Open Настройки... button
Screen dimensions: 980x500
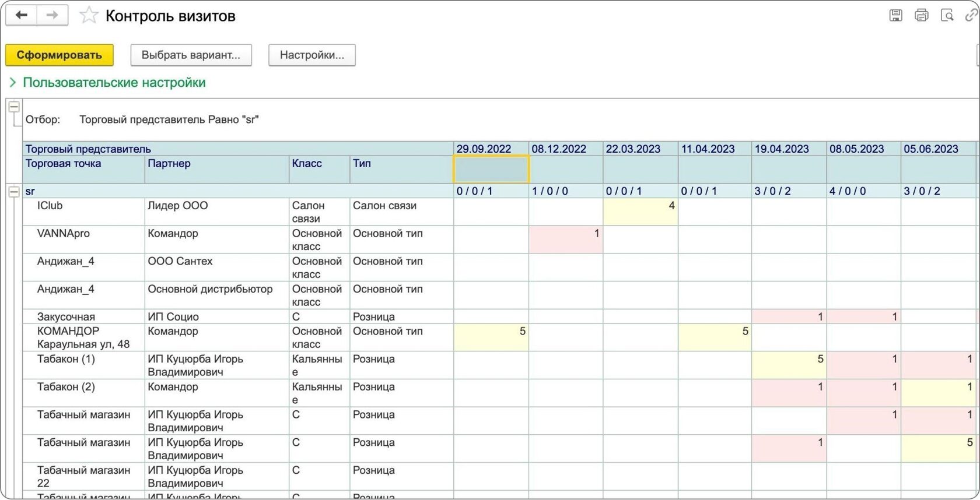click(x=312, y=55)
